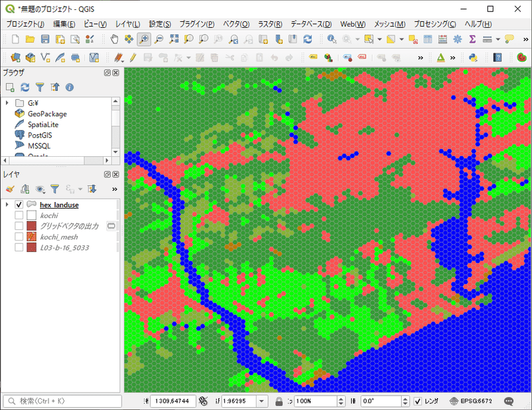Open the field calculator abacus icon
The image size is (532, 410).
(x=442, y=39)
